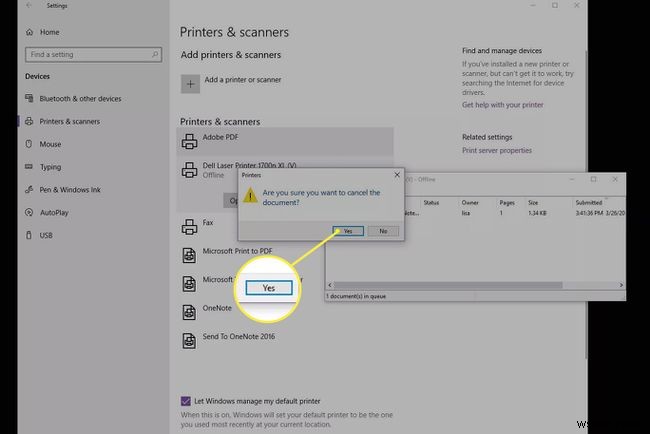
Task: Click Settings window vertical scrollbar
Action: coord(586,205)
